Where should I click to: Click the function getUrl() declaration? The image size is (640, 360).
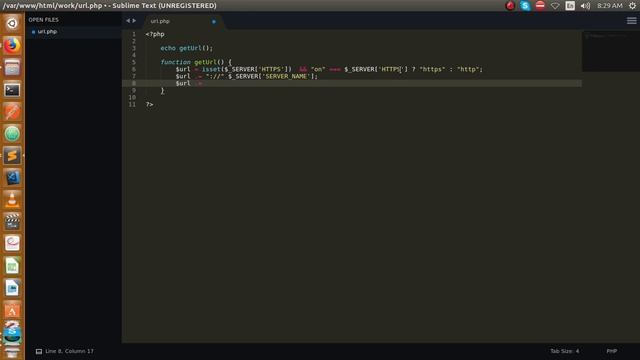point(196,62)
